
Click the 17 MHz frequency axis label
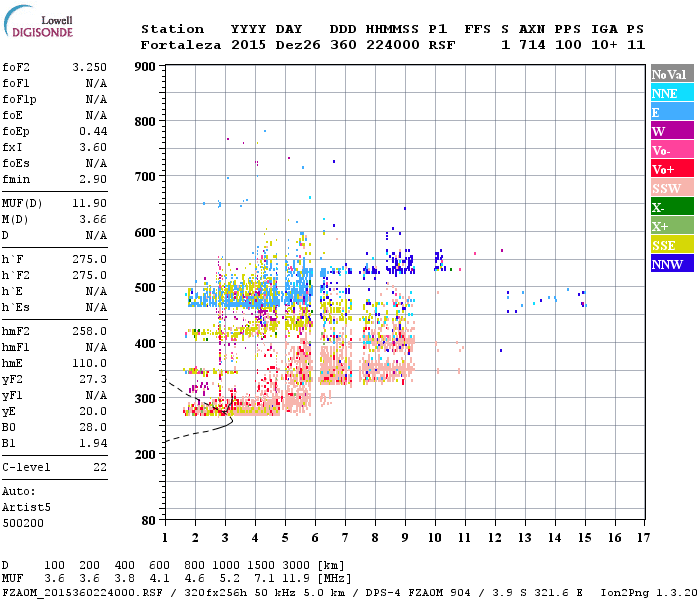pos(644,538)
